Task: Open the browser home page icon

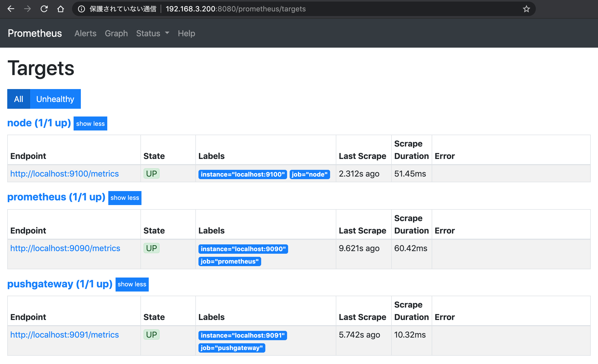Action: (61, 9)
